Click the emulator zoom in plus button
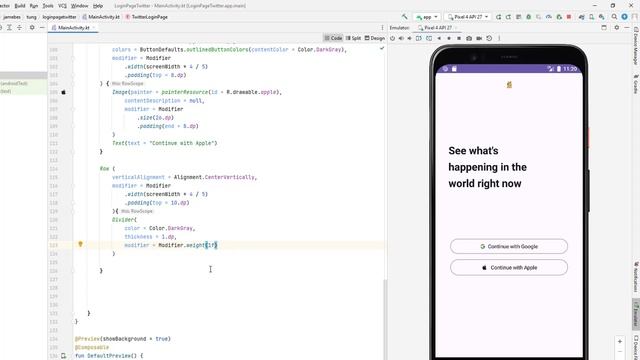The width and height of the screenshot is (640, 360). point(620,341)
